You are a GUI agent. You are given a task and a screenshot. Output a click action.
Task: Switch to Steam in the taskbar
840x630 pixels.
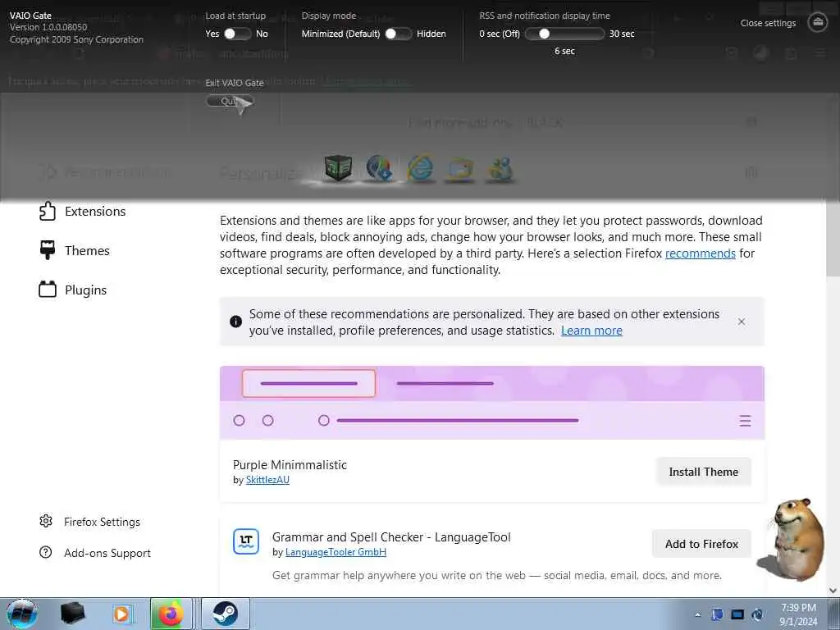pyautogui.click(x=226, y=614)
